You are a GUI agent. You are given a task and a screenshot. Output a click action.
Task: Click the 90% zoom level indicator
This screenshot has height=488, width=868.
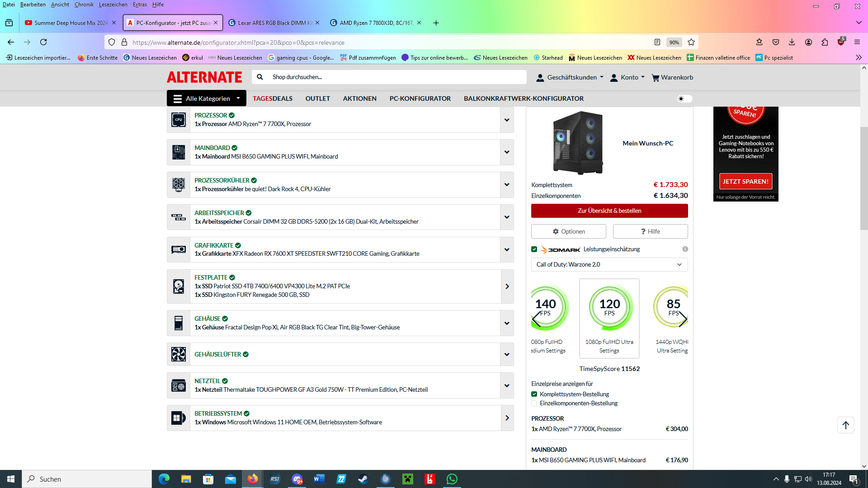674,42
